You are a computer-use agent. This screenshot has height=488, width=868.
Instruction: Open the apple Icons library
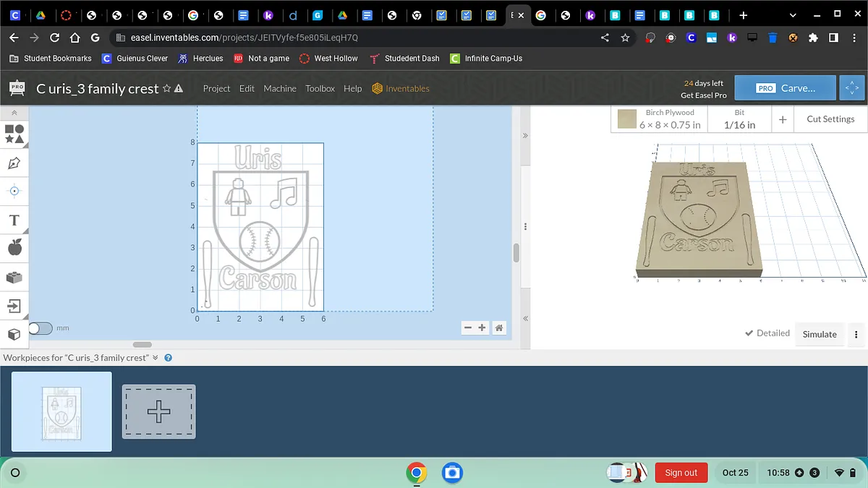(14, 248)
